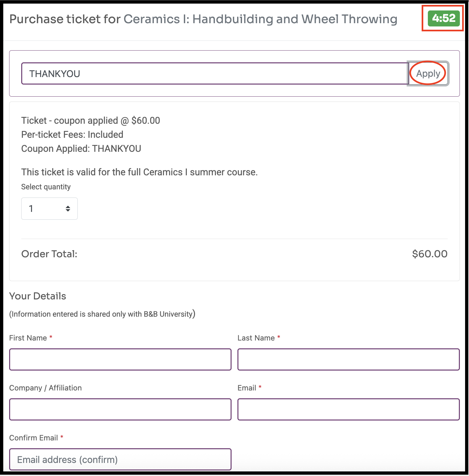The width and height of the screenshot is (469, 476).
Task: Click the Your Details heading
Action: coord(38,296)
